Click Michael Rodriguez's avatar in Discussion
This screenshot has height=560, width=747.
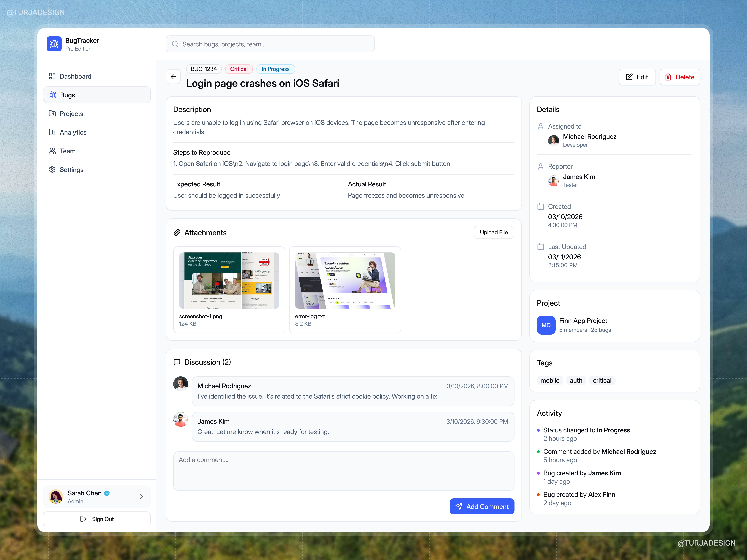(181, 384)
